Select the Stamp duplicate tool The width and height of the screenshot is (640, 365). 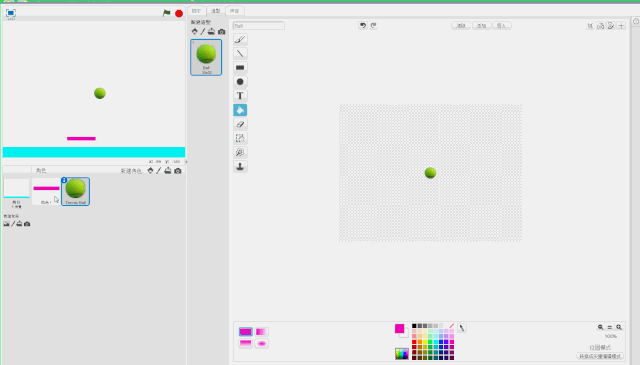[x=240, y=167]
